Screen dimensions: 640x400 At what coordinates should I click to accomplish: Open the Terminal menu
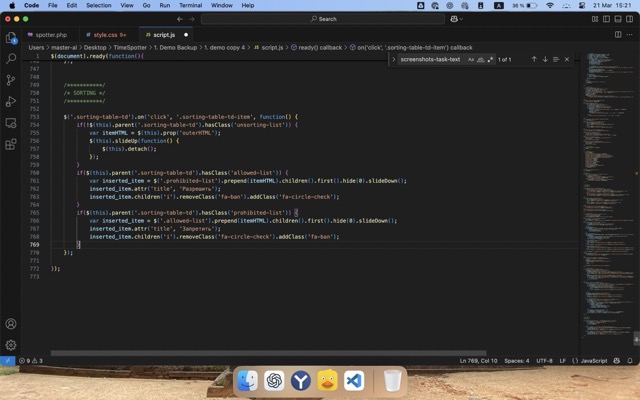pyautogui.click(x=190, y=5)
